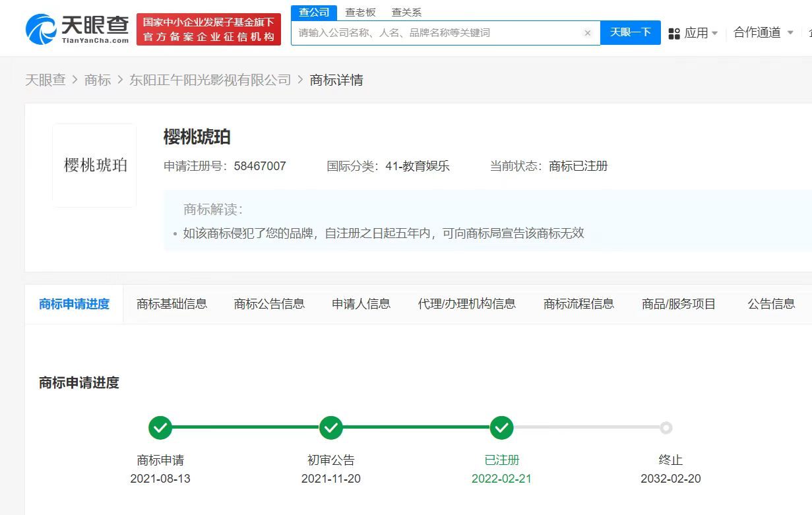Click gray circle marker for 终止
812x515 pixels.
(667, 427)
